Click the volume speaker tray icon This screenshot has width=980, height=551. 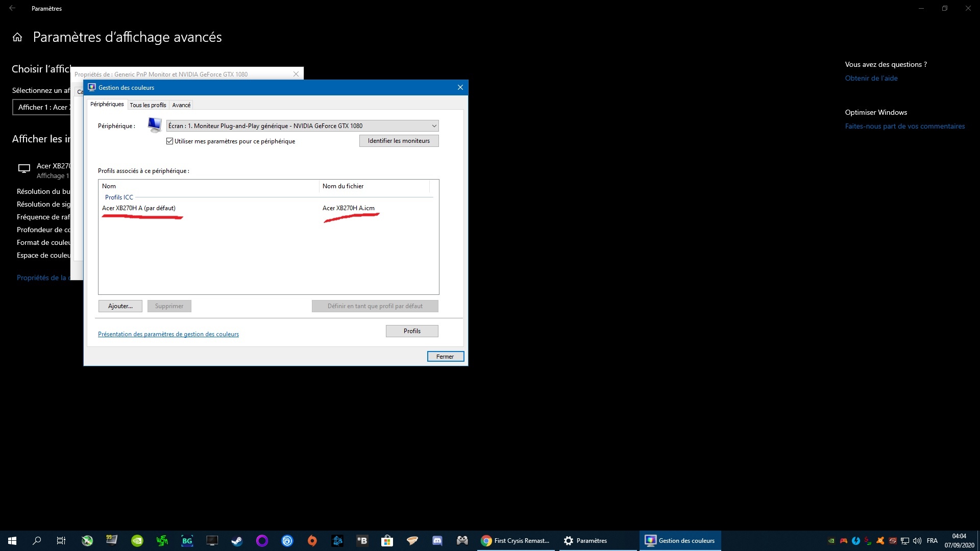pyautogui.click(x=917, y=541)
